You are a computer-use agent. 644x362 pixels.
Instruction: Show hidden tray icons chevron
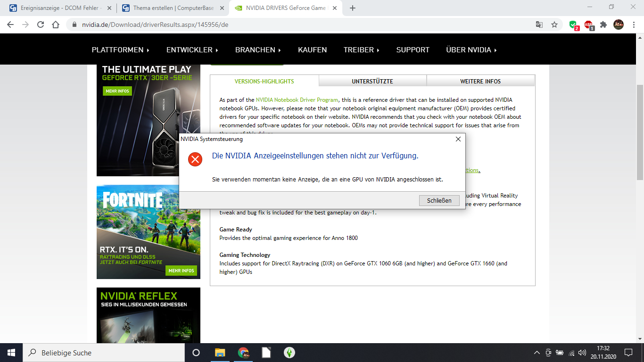point(537,353)
